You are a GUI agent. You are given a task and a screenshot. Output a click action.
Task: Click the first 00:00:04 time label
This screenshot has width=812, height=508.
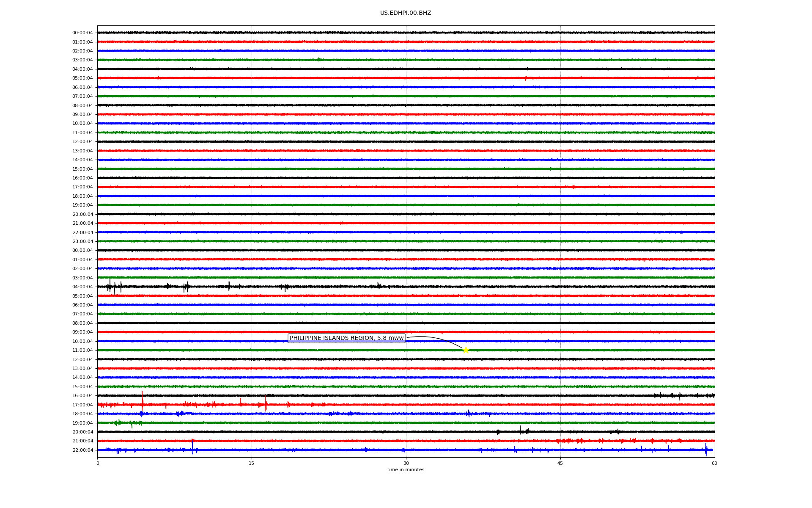click(x=82, y=33)
